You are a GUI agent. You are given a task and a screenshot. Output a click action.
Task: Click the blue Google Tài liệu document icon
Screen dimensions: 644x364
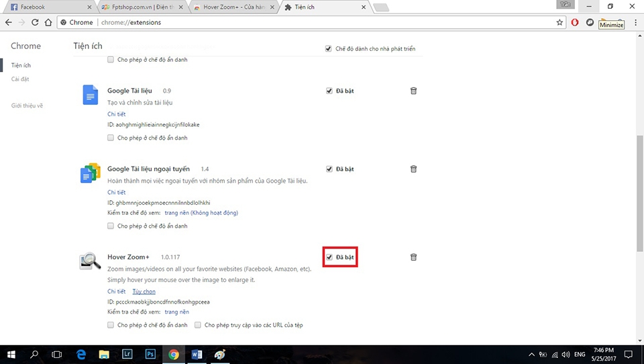91,95
